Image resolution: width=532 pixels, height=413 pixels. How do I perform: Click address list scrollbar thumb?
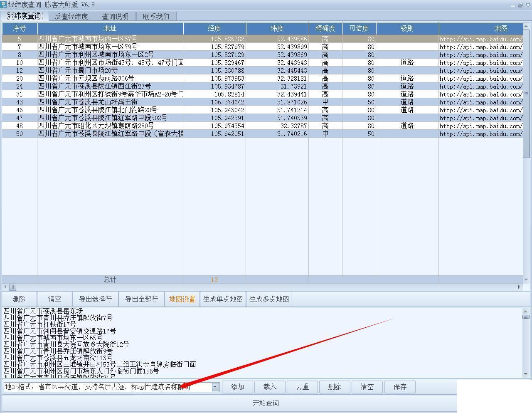point(526,317)
